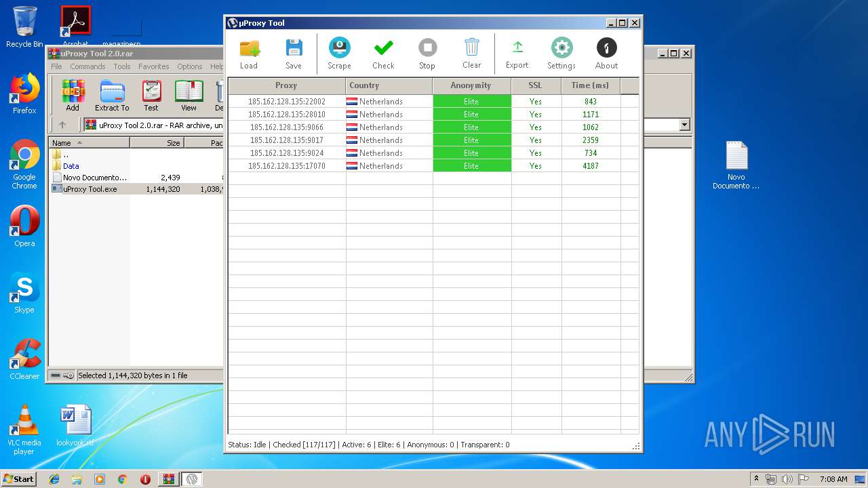This screenshot has height=488, width=868.
Task: Select the Acrobat desktop shortcut
Action: (x=75, y=26)
